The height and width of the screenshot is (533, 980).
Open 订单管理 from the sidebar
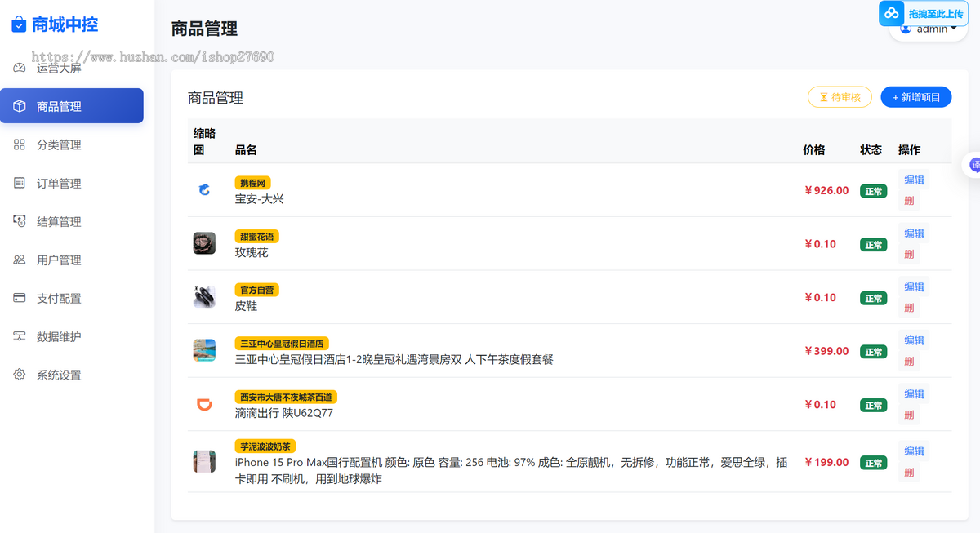(x=72, y=183)
